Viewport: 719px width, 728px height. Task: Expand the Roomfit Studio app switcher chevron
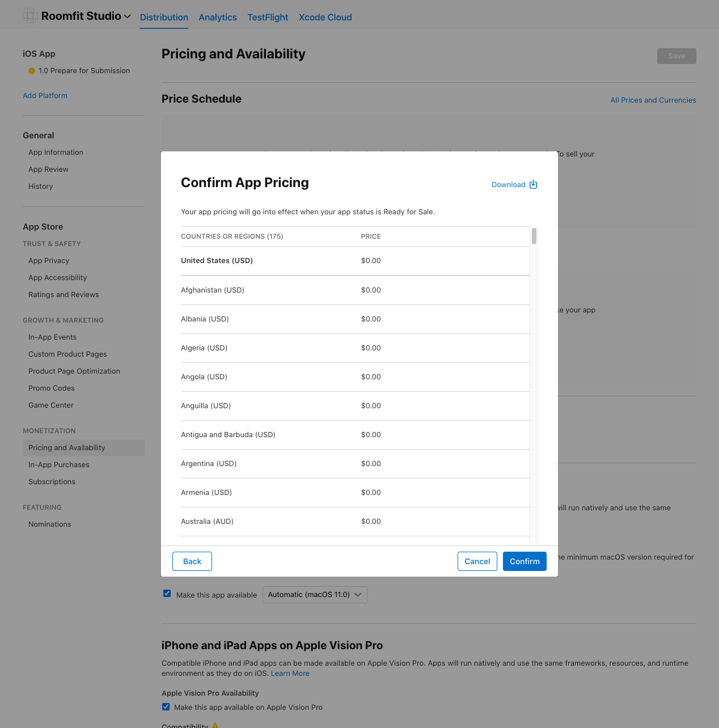tap(128, 16)
